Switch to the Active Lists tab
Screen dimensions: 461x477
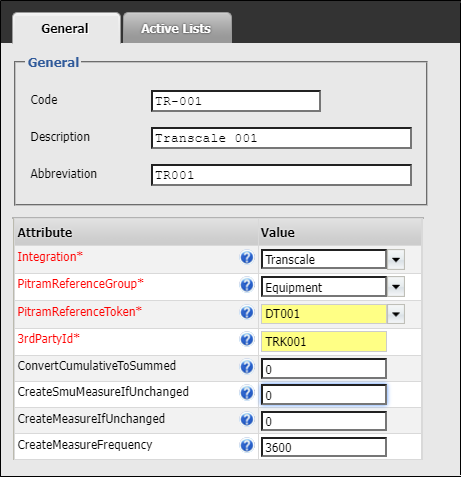click(177, 28)
